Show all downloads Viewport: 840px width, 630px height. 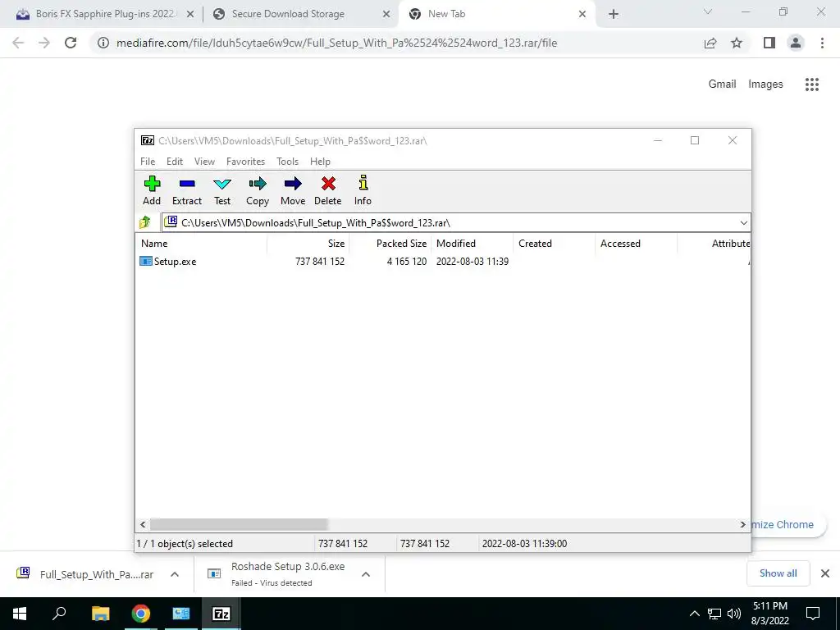(x=778, y=573)
